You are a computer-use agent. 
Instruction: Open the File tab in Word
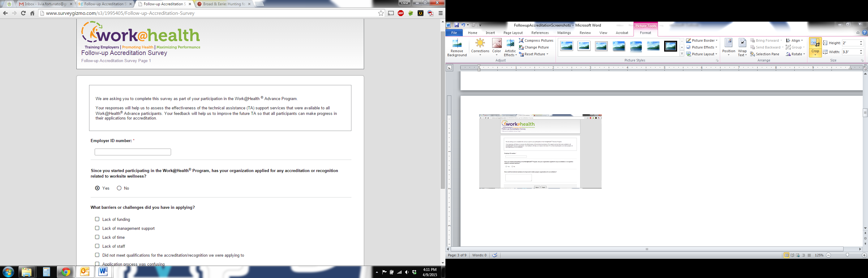click(x=454, y=33)
